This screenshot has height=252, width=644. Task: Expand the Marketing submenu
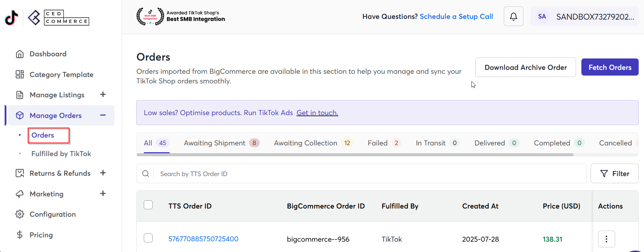click(x=103, y=194)
